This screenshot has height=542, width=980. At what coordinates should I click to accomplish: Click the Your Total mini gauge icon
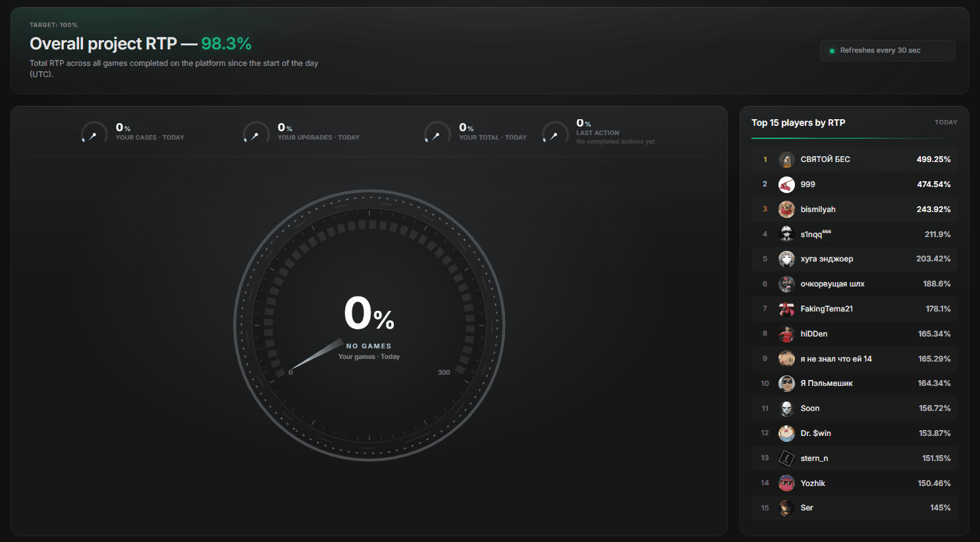point(437,132)
